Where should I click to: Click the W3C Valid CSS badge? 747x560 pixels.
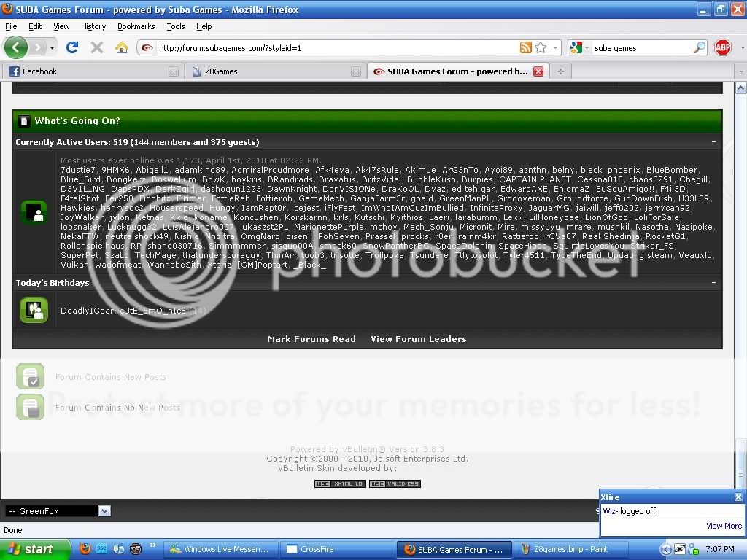point(395,483)
